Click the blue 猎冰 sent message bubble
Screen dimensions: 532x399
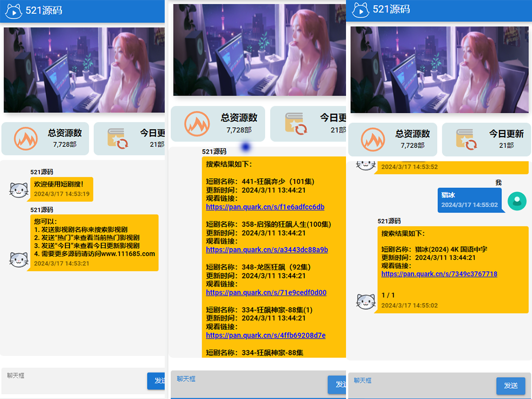(470, 200)
